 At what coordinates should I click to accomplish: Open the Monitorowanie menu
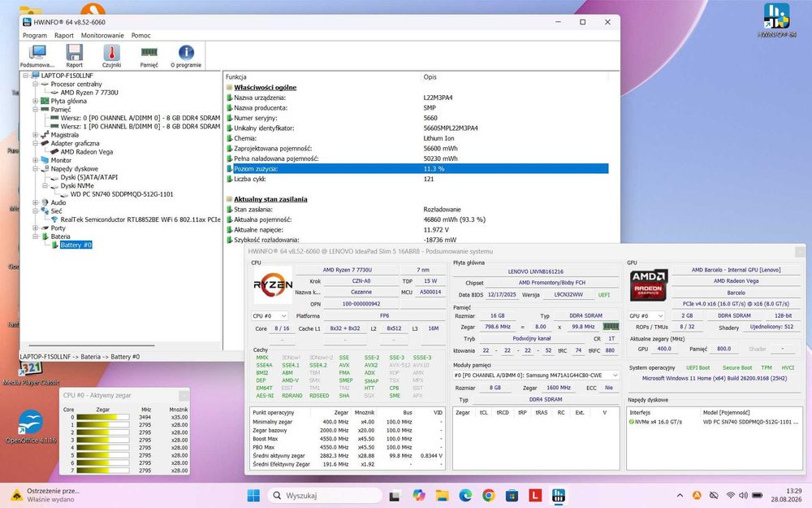pos(102,35)
